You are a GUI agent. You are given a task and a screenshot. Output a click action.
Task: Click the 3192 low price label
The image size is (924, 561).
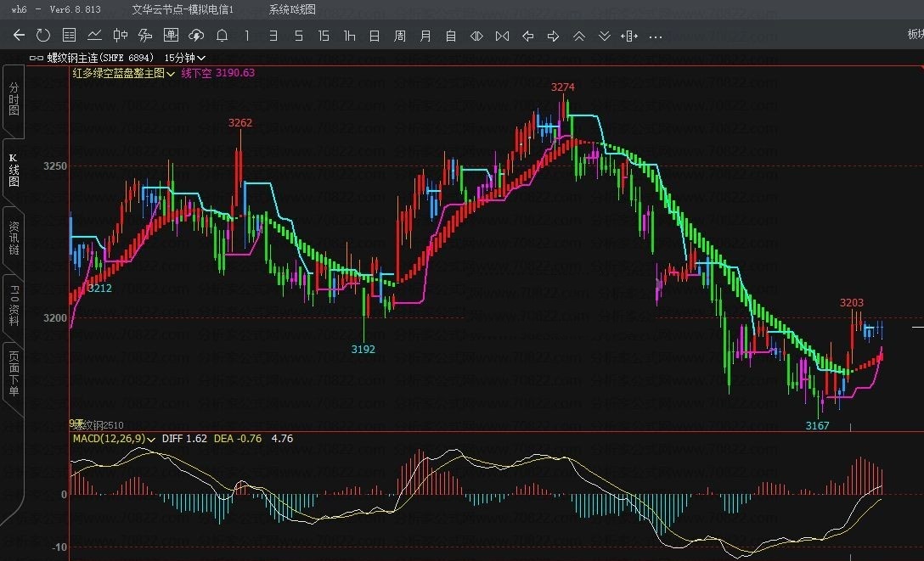(x=363, y=349)
